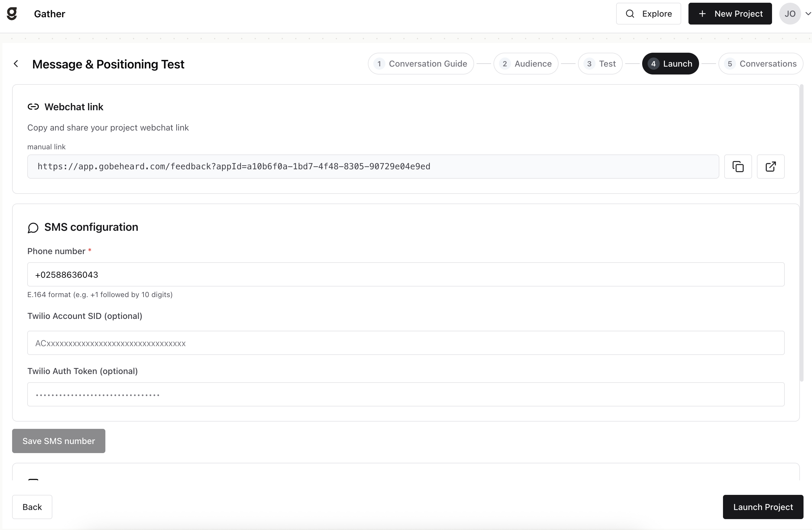Copy the webchat link with copy icon
This screenshot has width=812, height=530.
coord(738,167)
